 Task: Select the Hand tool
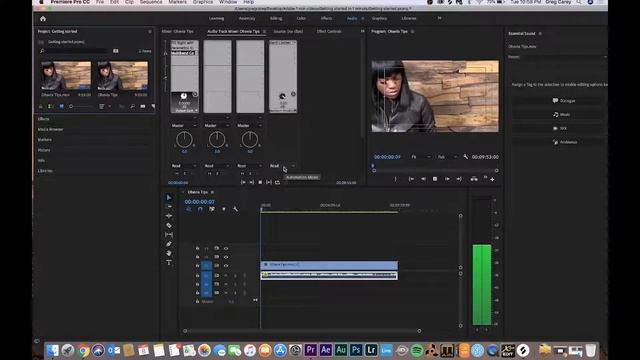(169, 253)
